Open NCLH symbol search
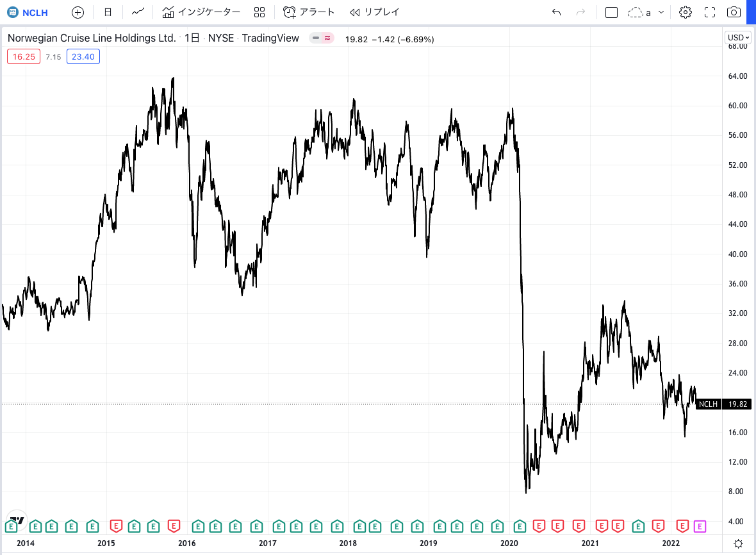The width and height of the screenshot is (756, 555). [28, 12]
